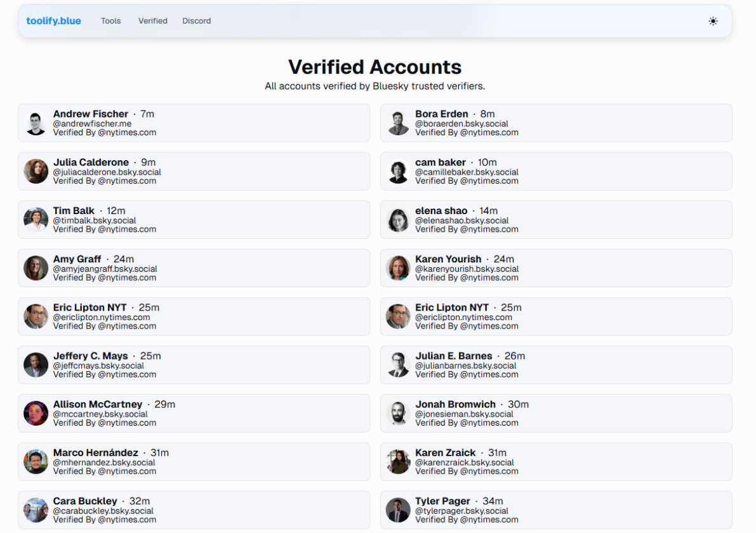Click Jeffery C. Mays' avatar

tap(36, 365)
